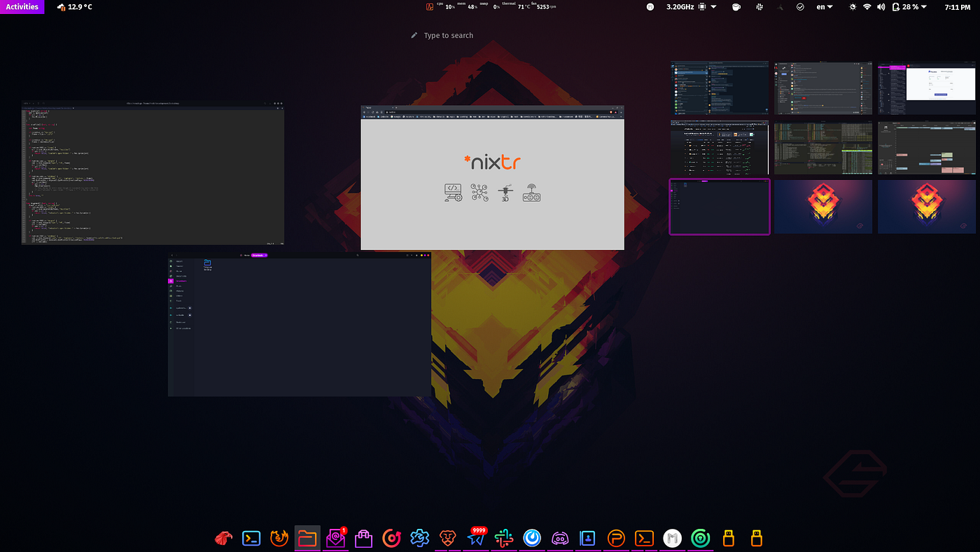Image resolution: width=980 pixels, height=552 pixels.
Task: Launch the white circle M icon in dock
Action: click(x=672, y=538)
